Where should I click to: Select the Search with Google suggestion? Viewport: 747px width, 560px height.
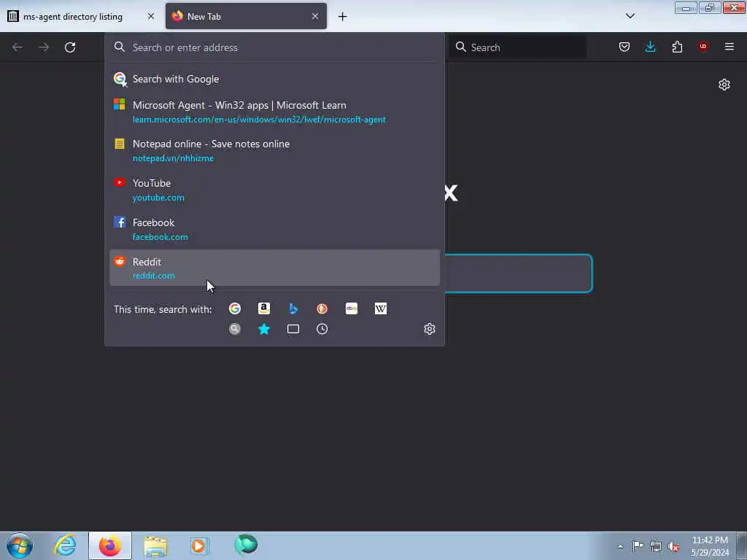point(274,79)
